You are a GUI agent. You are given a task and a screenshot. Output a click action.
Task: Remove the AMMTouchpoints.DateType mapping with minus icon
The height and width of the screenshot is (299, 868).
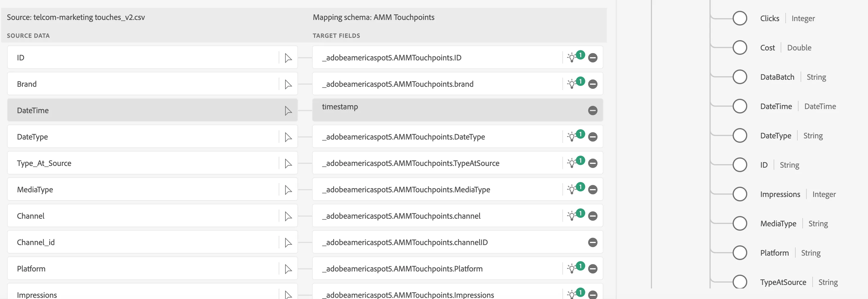tap(593, 137)
